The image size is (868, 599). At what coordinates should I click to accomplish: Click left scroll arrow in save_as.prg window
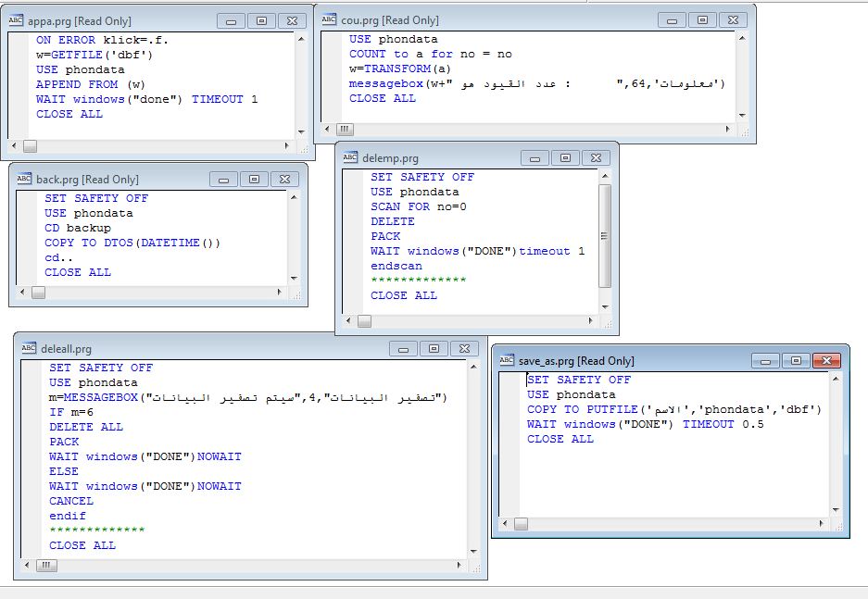[x=504, y=523]
